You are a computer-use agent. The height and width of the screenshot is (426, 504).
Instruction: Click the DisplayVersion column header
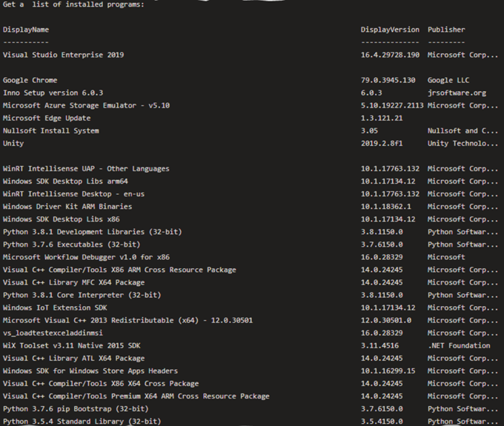pyautogui.click(x=390, y=30)
